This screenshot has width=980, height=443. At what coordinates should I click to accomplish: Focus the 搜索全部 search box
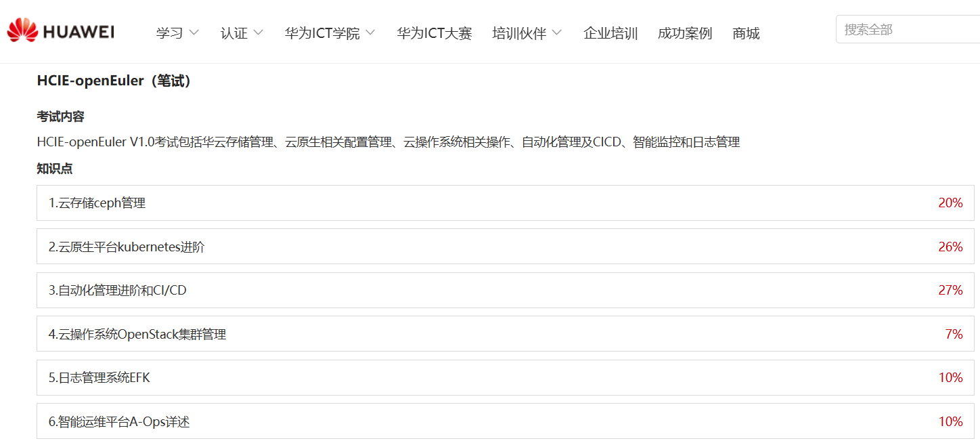908,29
